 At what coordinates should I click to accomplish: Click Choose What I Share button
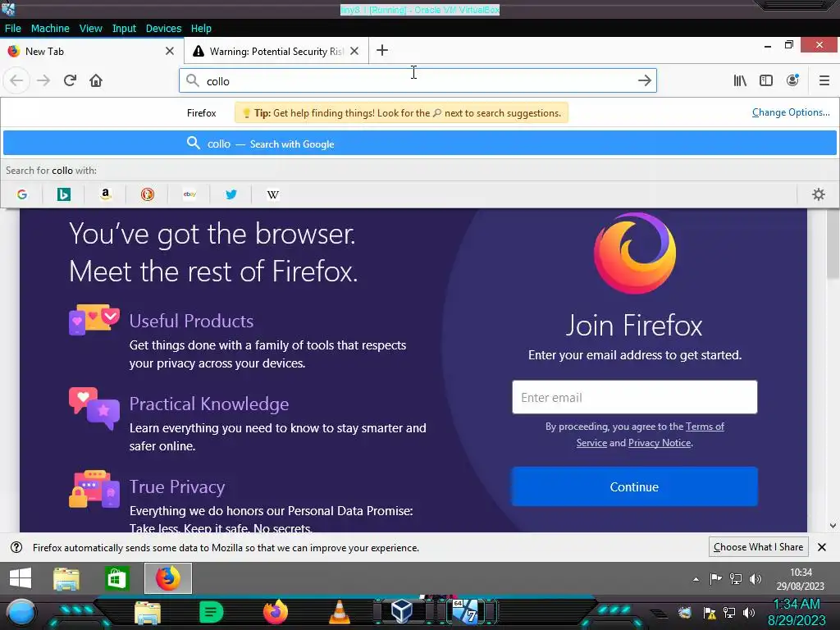(758, 547)
